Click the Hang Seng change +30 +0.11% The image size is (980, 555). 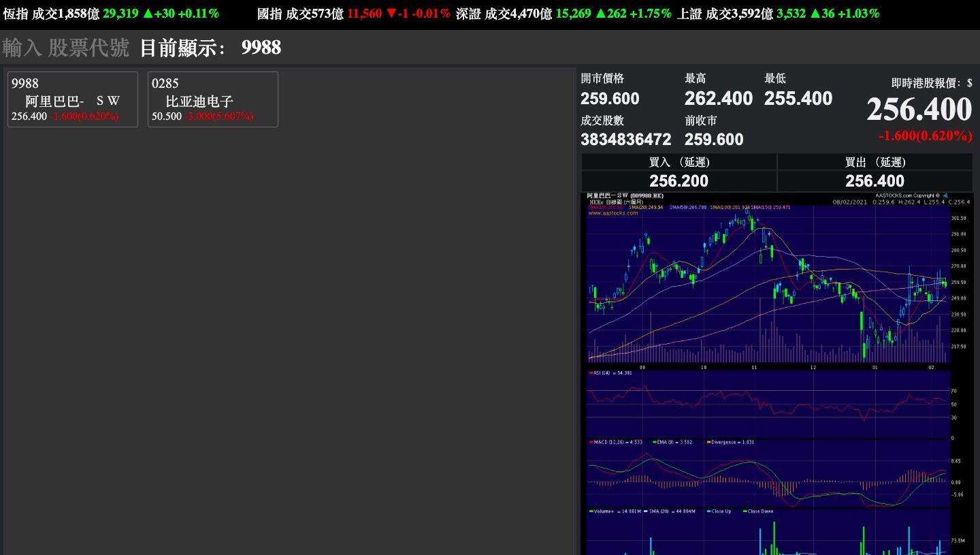(181, 14)
